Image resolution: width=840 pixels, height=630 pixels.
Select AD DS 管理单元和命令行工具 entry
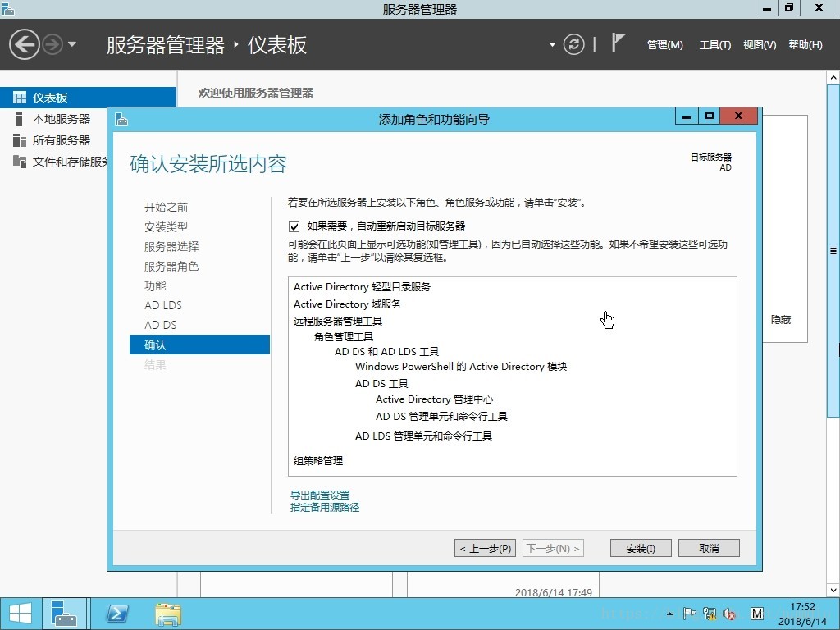tap(441, 416)
